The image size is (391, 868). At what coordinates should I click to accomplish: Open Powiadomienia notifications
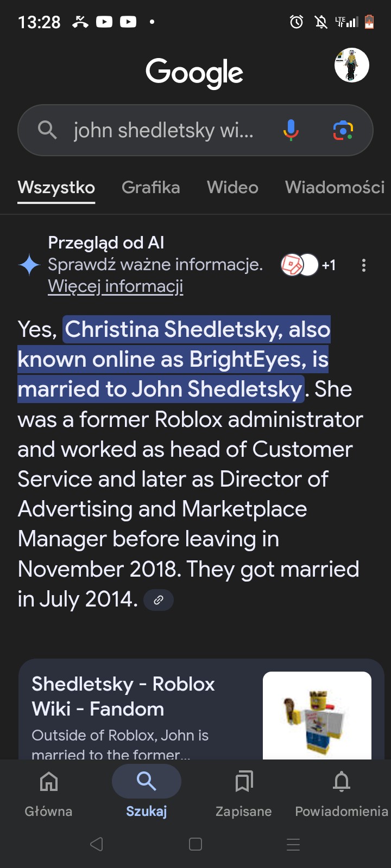341,792
